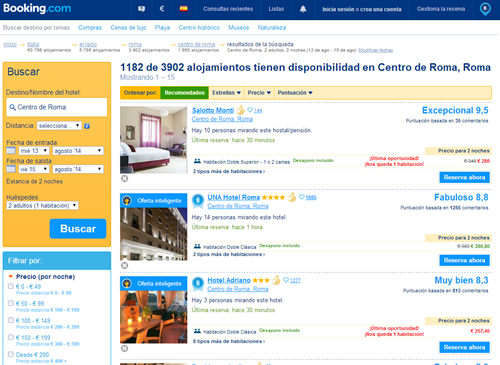500x365 pixels.
Task: Browse the Naturaleza theme
Action: 272,28
